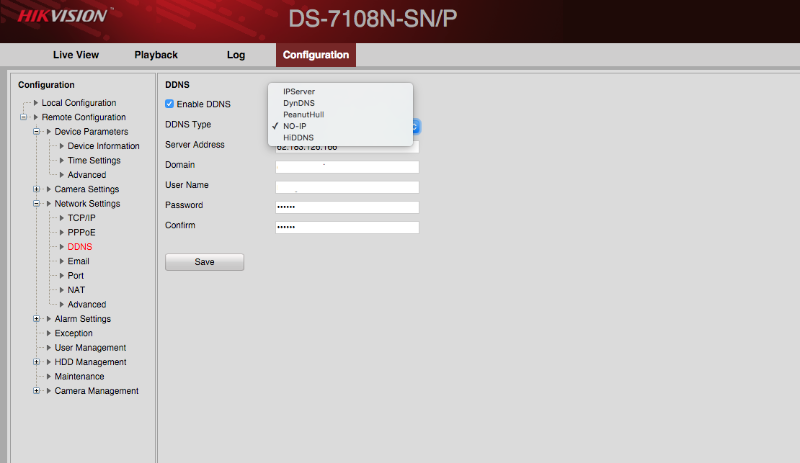Viewport: 800px width, 463px height.
Task: Select Camera Settings tree item
Action: (x=87, y=189)
